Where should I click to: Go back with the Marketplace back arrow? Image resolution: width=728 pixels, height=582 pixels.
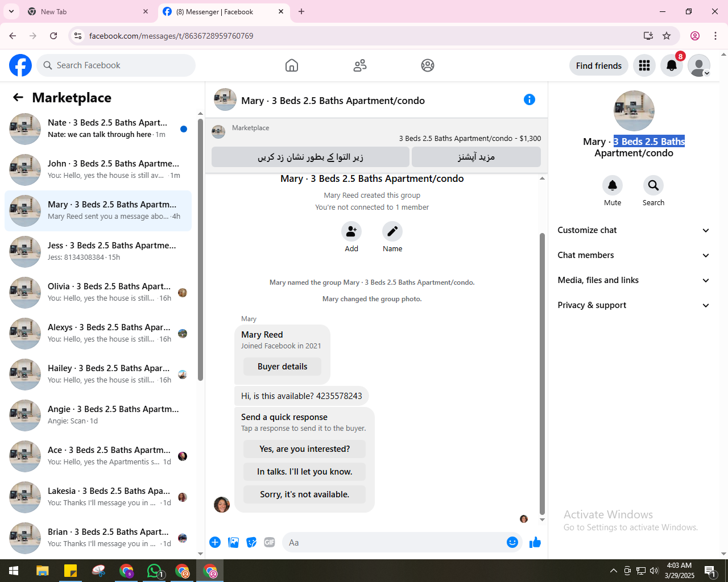18,98
